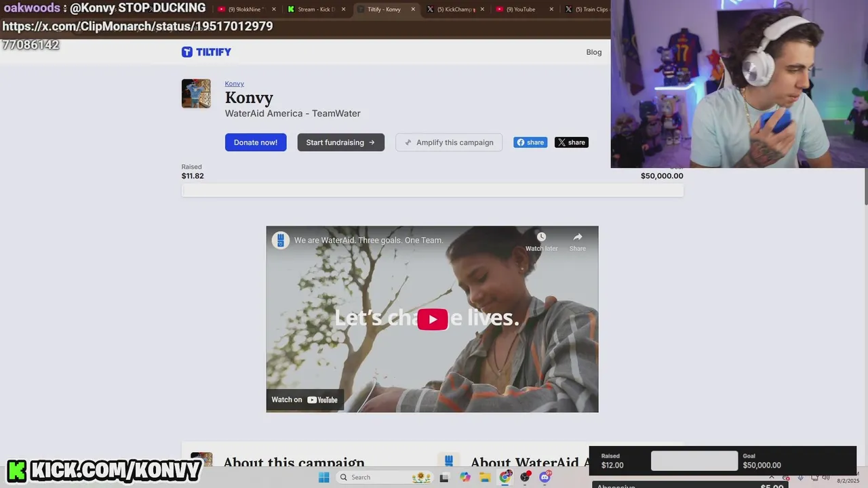Open Copilot from the taskbar
Viewport: 868px width, 488px height.
(465, 477)
